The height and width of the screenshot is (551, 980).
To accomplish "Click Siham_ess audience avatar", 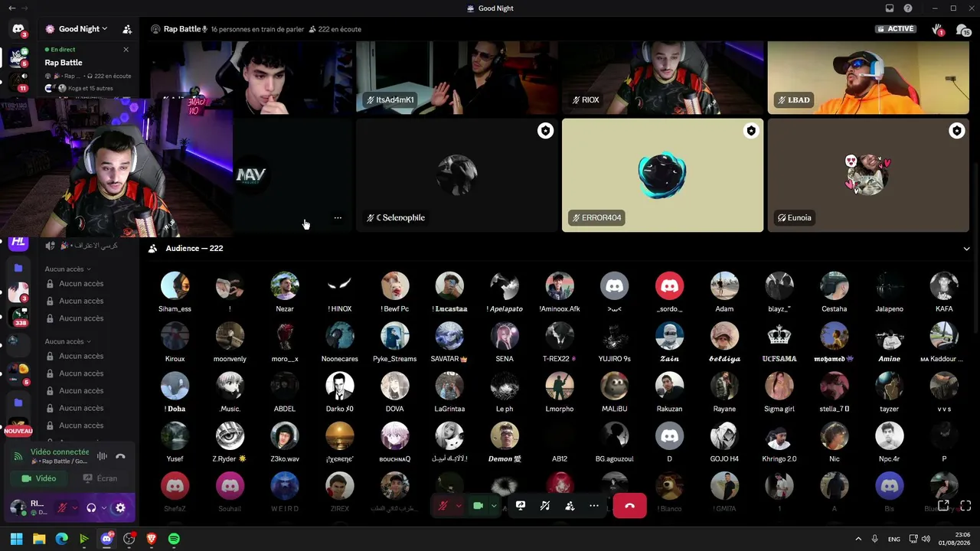I will [x=175, y=285].
